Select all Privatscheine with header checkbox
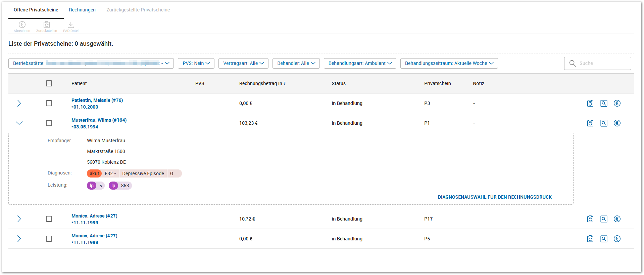Image resolution: width=644 pixels, height=275 pixels. coord(49,83)
